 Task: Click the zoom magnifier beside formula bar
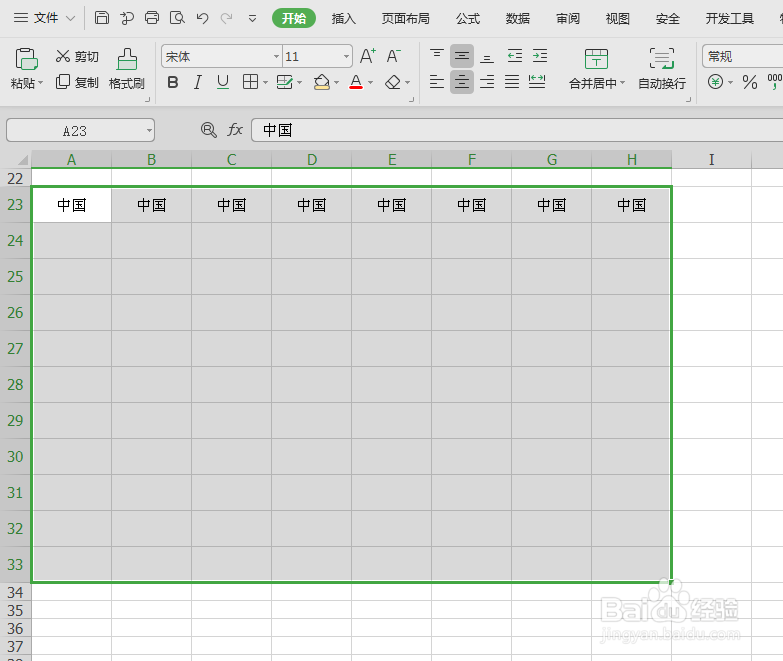click(x=209, y=130)
